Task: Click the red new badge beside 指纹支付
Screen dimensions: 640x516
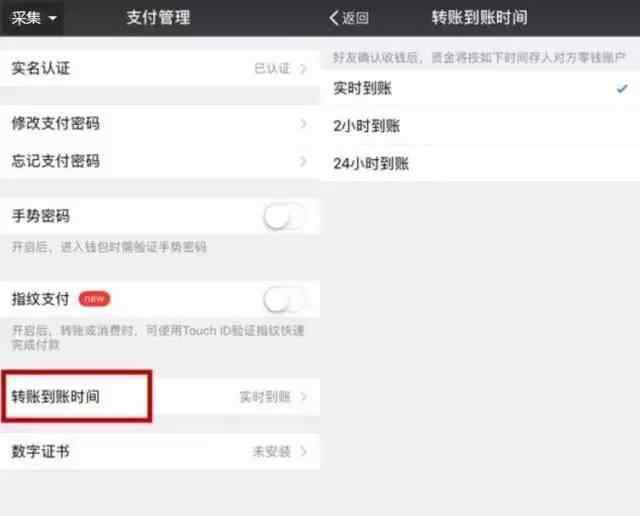Action: pyautogui.click(x=94, y=299)
